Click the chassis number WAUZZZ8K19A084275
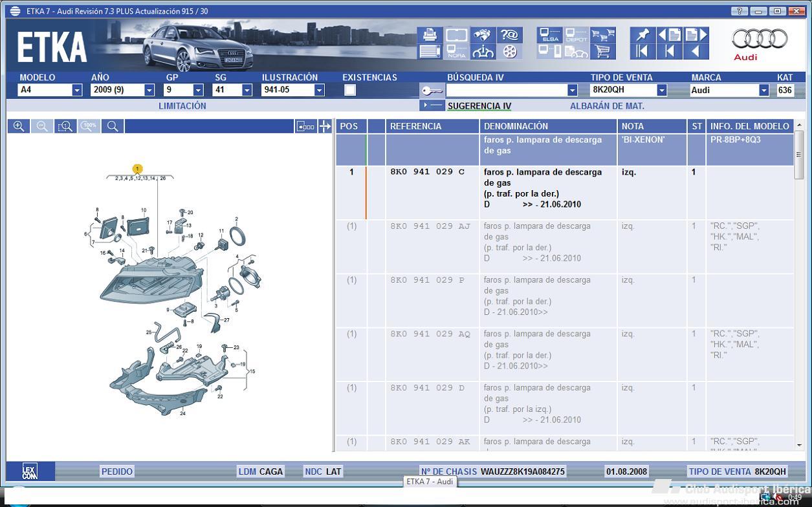This screenshot has height=507, width=812. (x=523, y=471)
